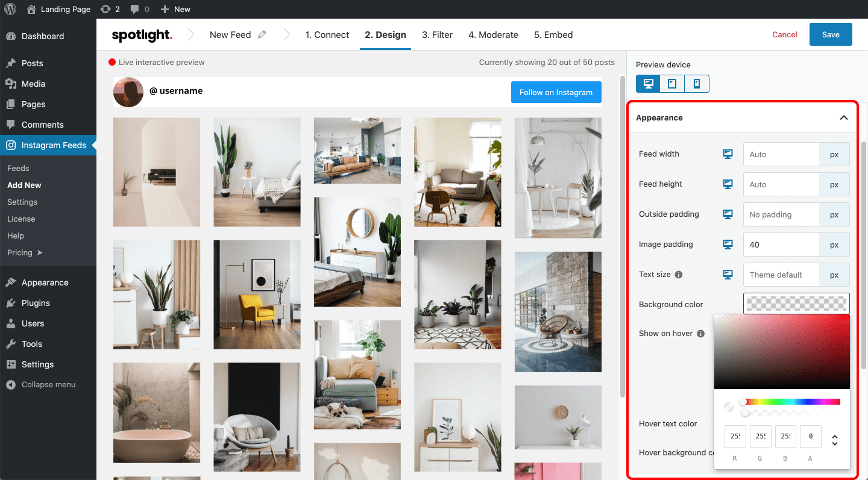
Task: Focus the Feed width field
Action: [781, 154]
